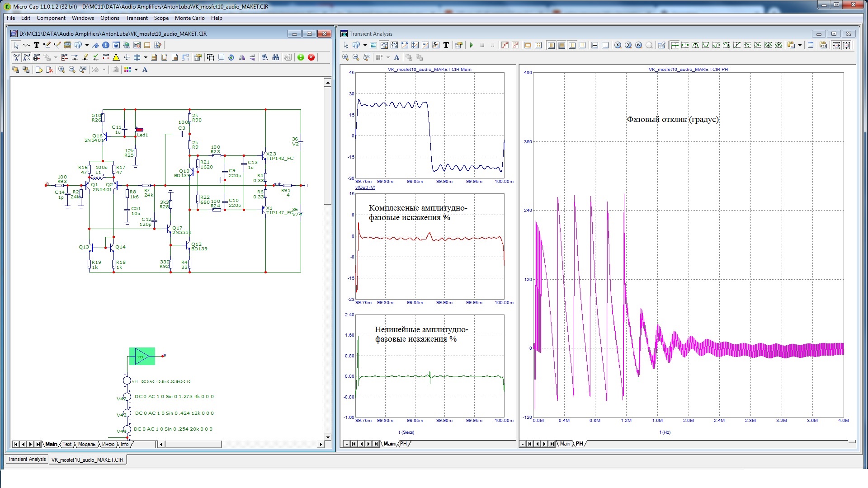
Task: Open the clipboard copy dropdown in the analysis toolbar
Action: pos(800,45)
